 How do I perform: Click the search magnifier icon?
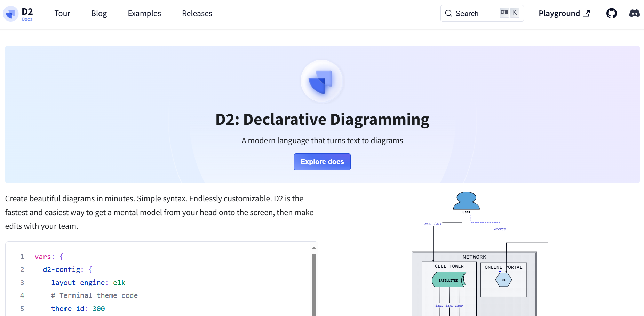448,14
